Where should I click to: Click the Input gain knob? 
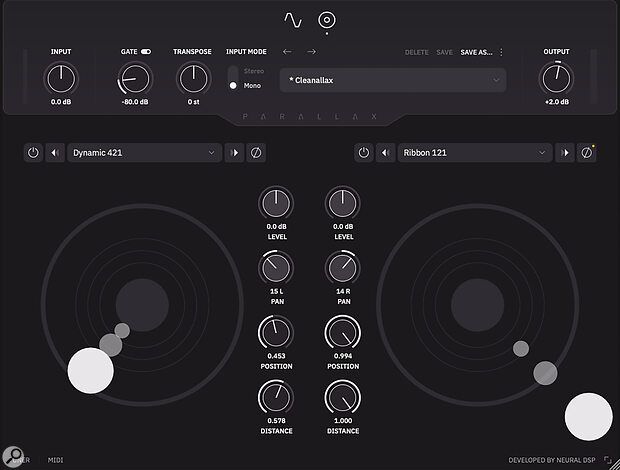[61, 79]
